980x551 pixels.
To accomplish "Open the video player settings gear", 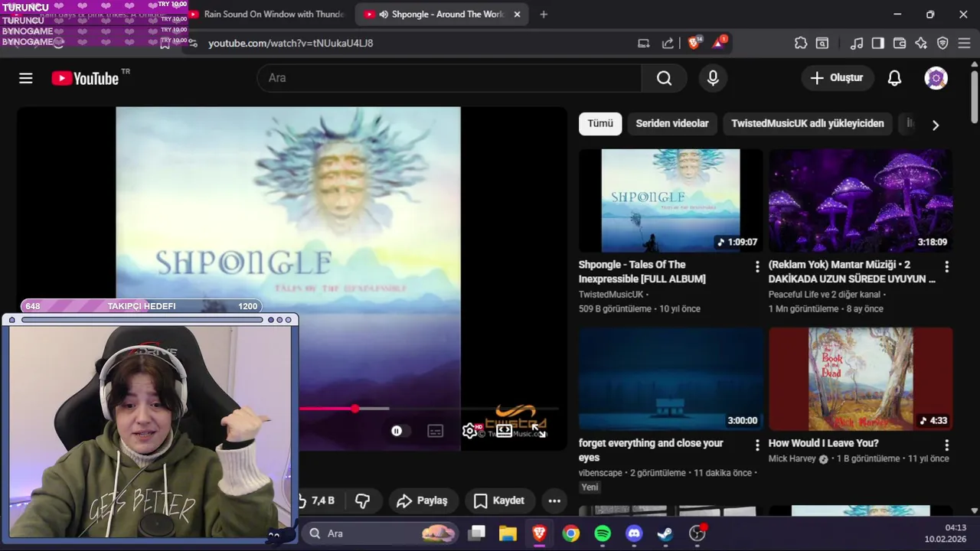I will [470, 431].
